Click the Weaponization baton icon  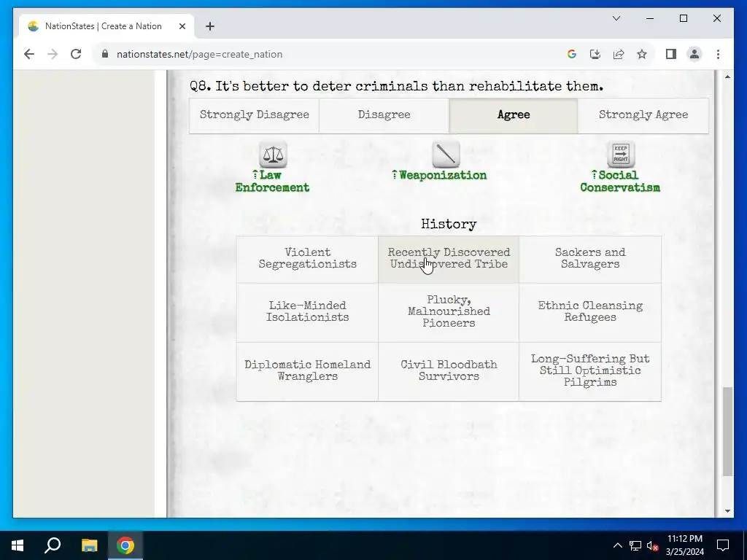[446, 155]
